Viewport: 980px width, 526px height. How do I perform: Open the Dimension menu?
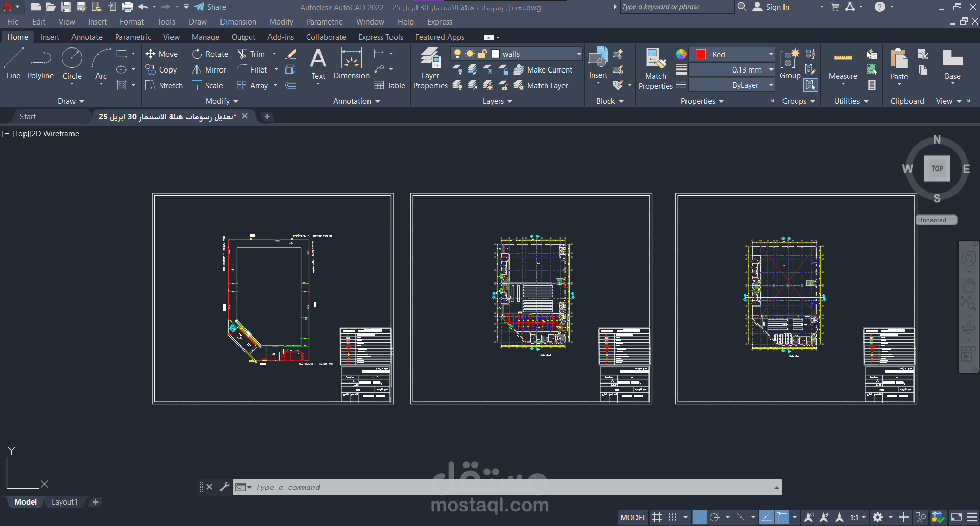238,22
